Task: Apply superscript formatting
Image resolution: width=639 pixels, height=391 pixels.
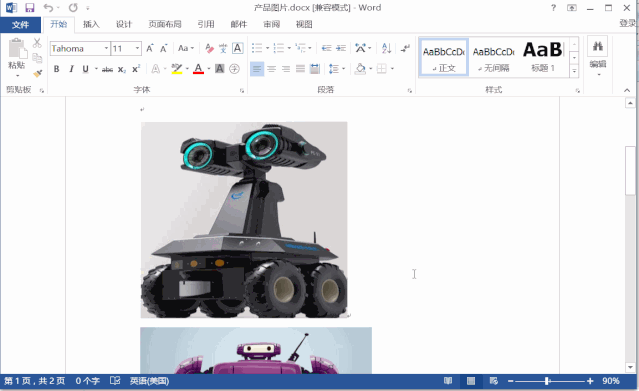Action: (x=136, y=69)
